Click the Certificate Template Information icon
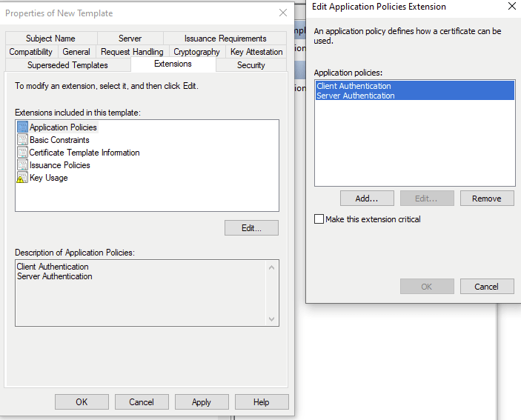This screenshot has width=521, height=420. (22, 153)
